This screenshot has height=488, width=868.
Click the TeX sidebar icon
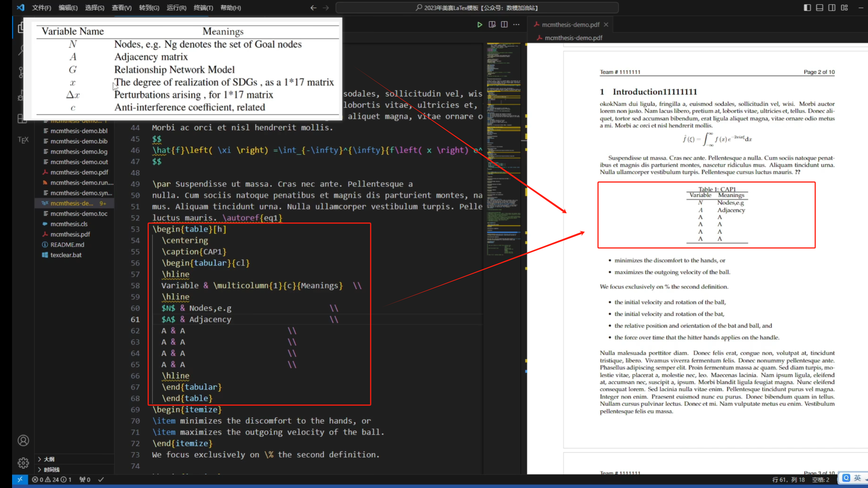[x=23, y=140]
